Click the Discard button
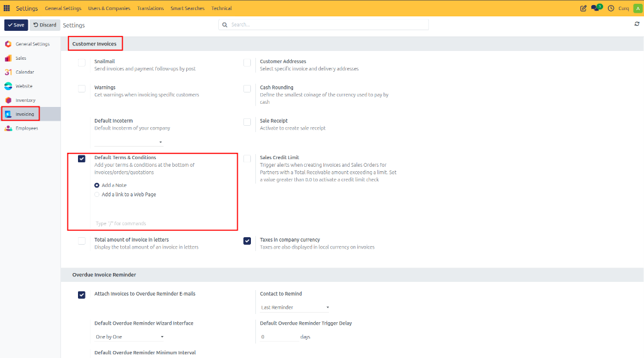The image size is (644, 358). click(x=45, y=25)
